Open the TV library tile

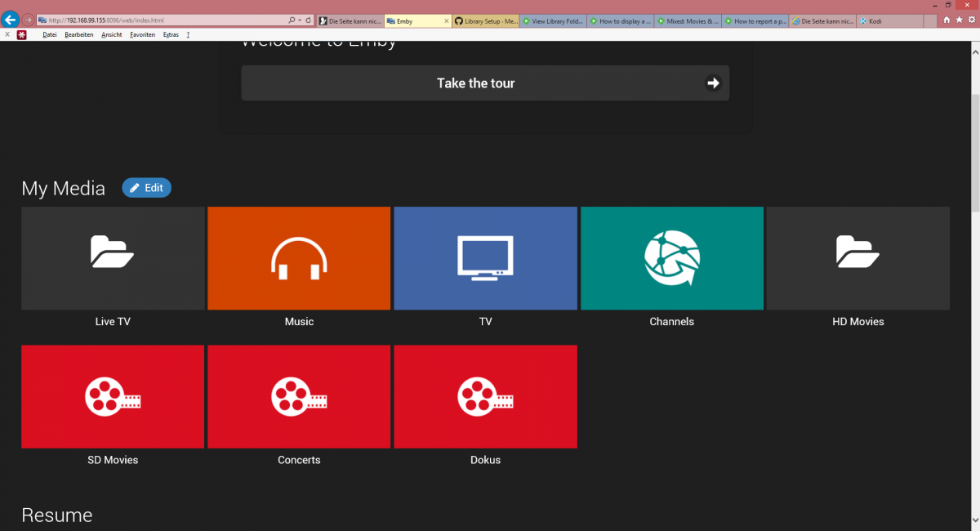coord(485,258)
